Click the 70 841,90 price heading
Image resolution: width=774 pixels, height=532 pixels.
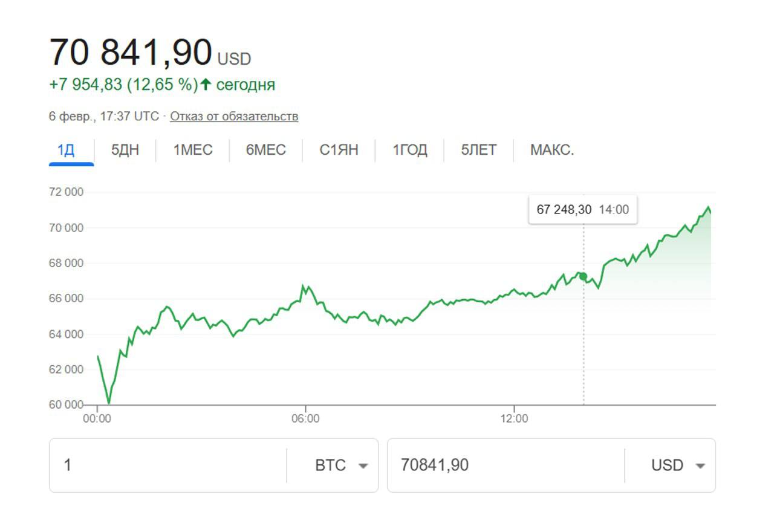coord(131,53)
